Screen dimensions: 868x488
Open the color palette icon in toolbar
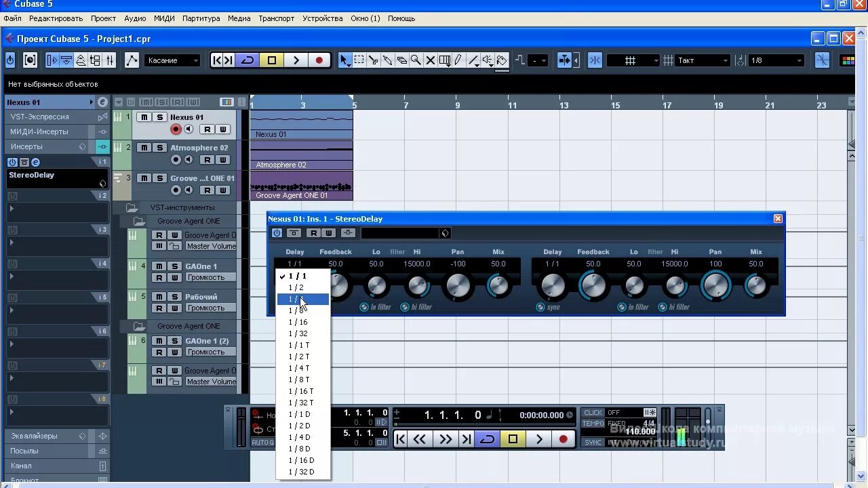[x=848, y=60]
